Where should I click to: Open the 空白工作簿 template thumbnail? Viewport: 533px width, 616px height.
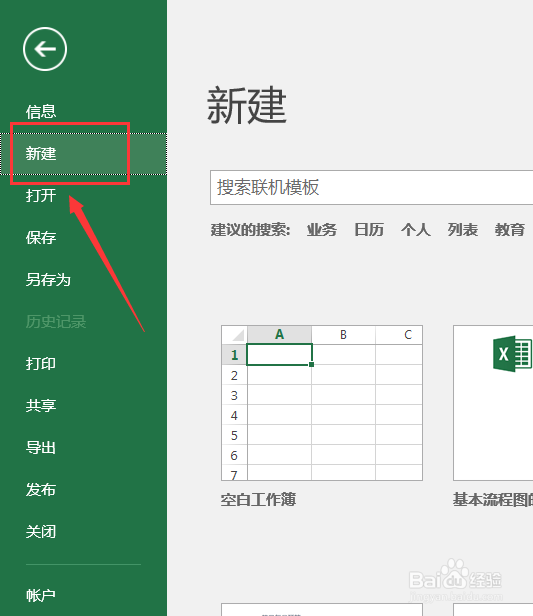pyautogui.click(x=322, y=403)
